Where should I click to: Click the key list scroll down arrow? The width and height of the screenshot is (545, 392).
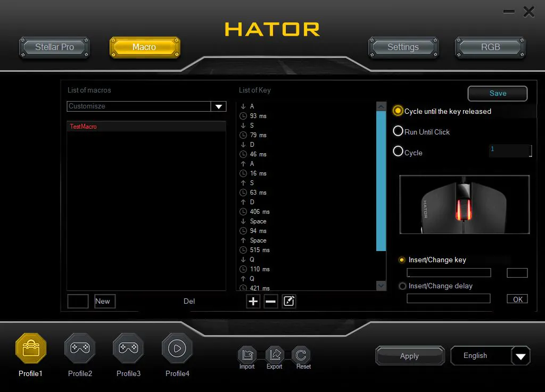pos(381,286)
